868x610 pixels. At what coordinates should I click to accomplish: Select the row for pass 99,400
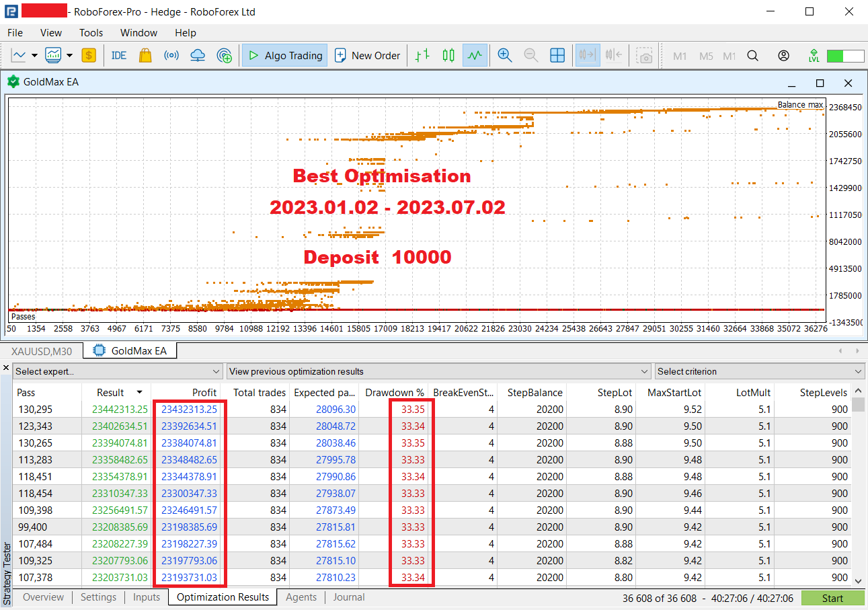(432, 527)
